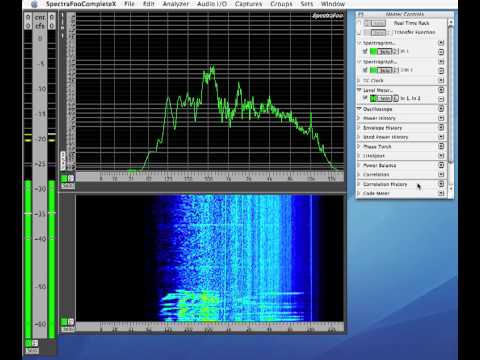Open the File menu

[x=129, y=4]
